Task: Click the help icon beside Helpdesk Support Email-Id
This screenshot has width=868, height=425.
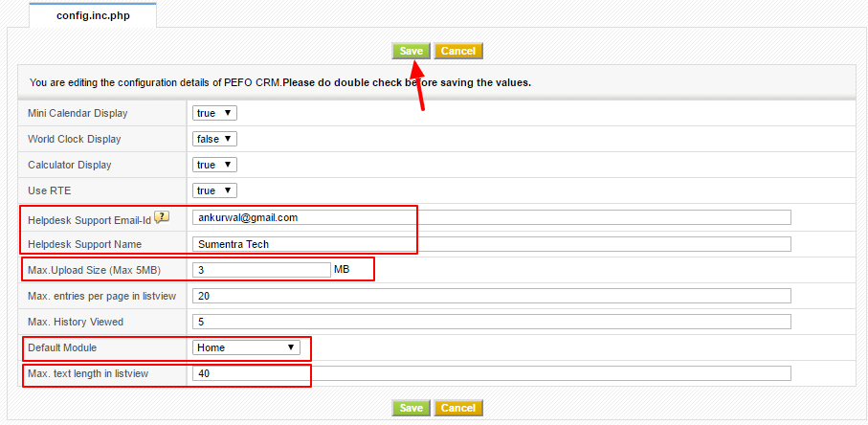Action: pos(161,218)
